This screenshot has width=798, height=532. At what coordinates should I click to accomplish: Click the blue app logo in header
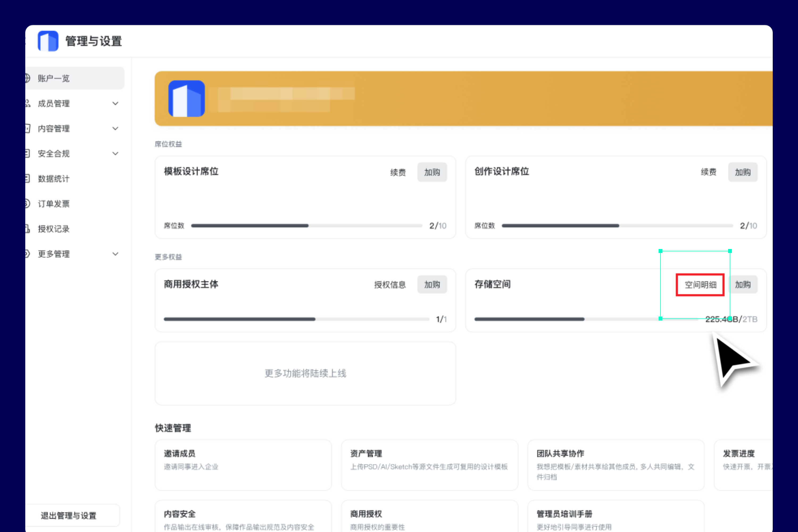click(48, 41)
